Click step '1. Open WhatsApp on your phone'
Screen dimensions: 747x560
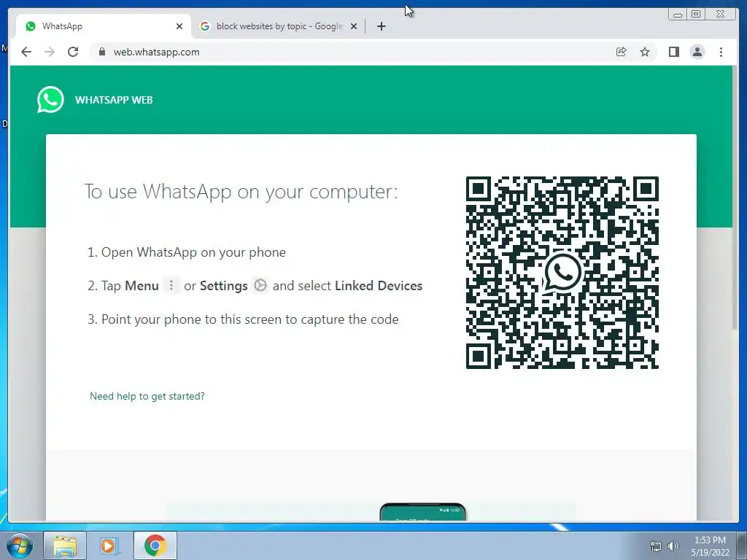(187, 252)
